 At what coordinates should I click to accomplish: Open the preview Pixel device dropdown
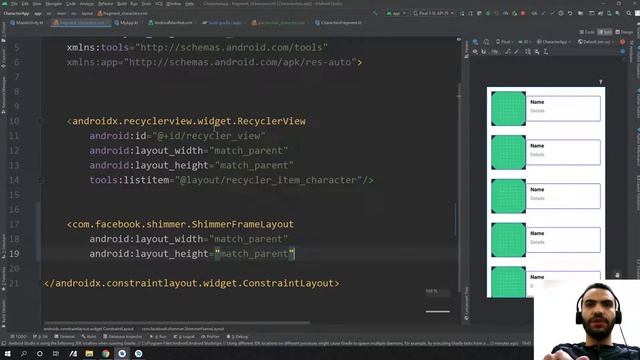pos(504,42)
